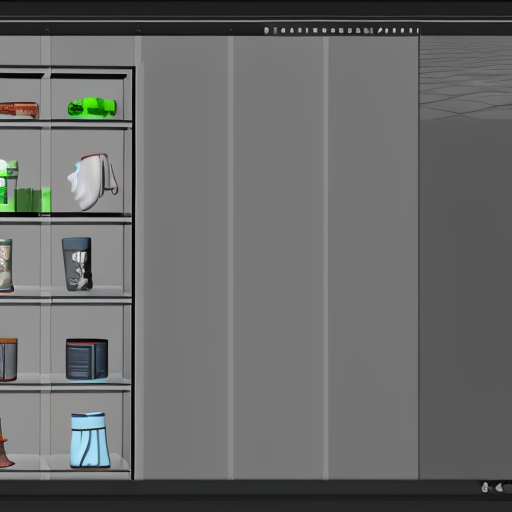Select the white mask model thumbnail
Image resolution: width=512 pixels, height=512 pixels.
pyautogui.click(x=92, y=182)
